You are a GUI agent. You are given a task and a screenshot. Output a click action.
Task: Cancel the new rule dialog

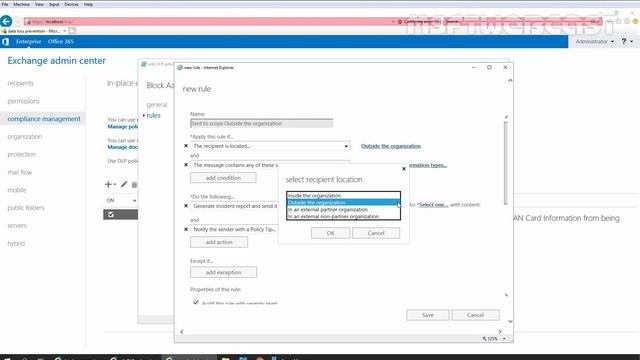[476, 315]
